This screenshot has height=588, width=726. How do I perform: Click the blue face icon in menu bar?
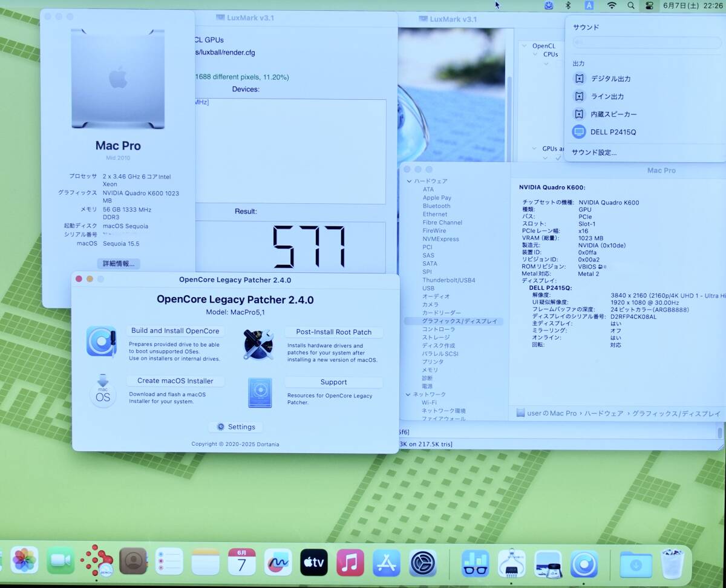[549, 5]
